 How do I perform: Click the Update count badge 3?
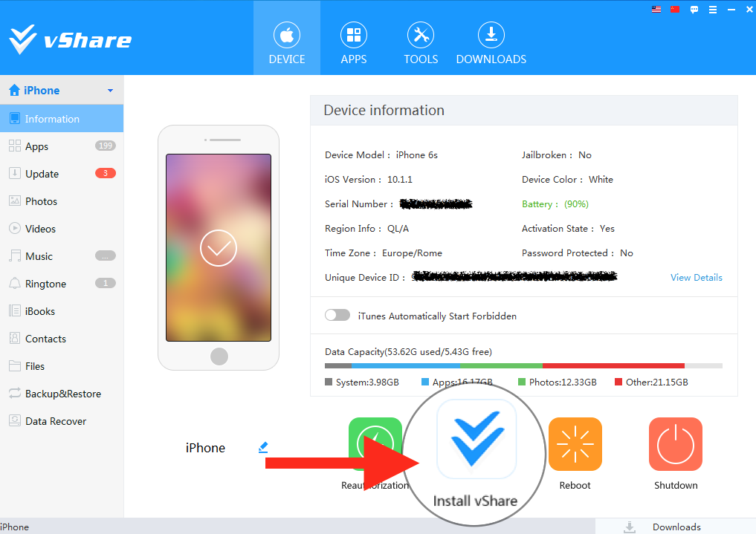(105, 173)
